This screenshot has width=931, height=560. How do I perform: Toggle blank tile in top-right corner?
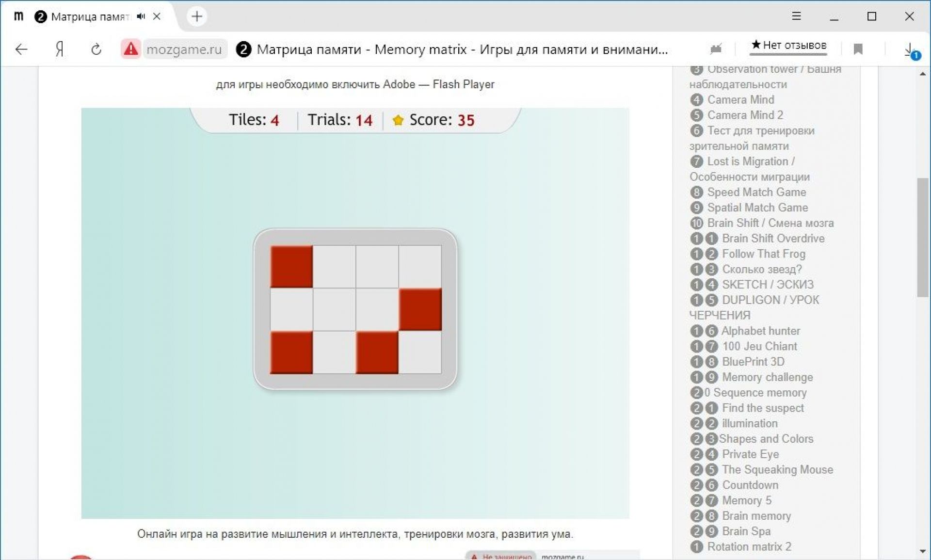click(x=420, y=266)
